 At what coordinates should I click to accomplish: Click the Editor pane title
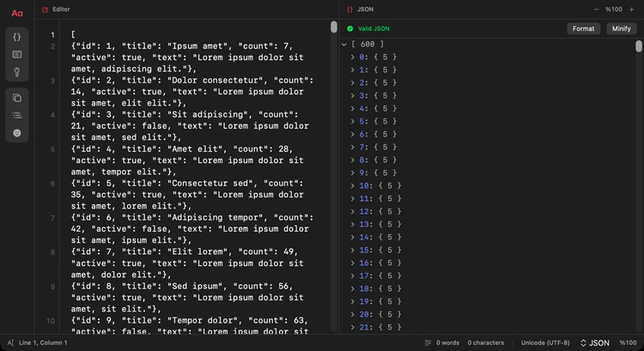pyautogui.click(x=61, y=9)
